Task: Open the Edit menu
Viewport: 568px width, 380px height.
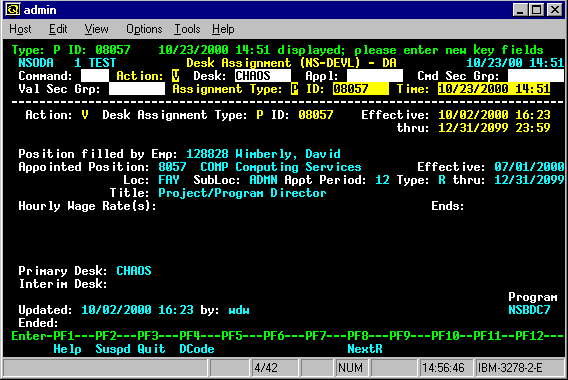Action: coord(58,29)
